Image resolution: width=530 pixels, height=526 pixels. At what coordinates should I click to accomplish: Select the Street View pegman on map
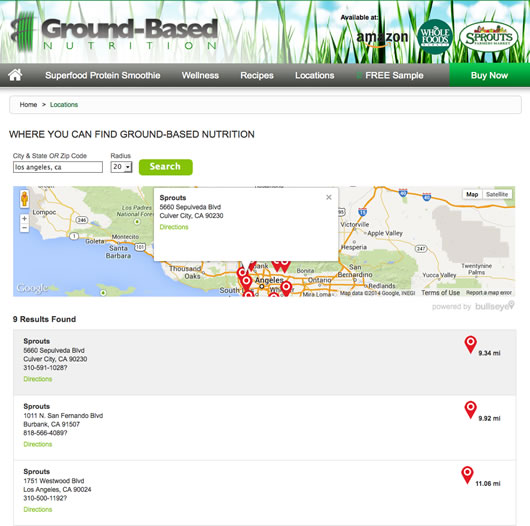tap(24, 198)
